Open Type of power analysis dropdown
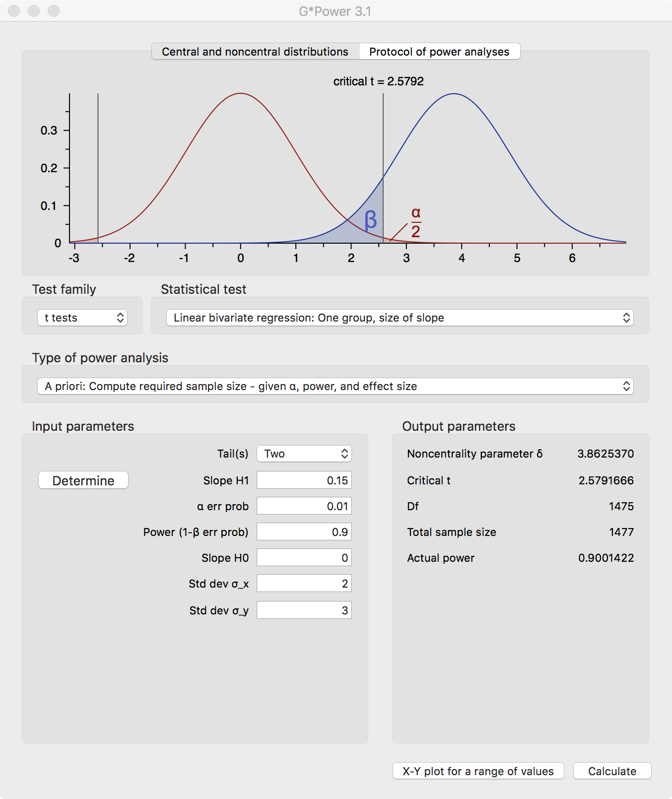This screenshot has height=799, width=672. [335, 386]
